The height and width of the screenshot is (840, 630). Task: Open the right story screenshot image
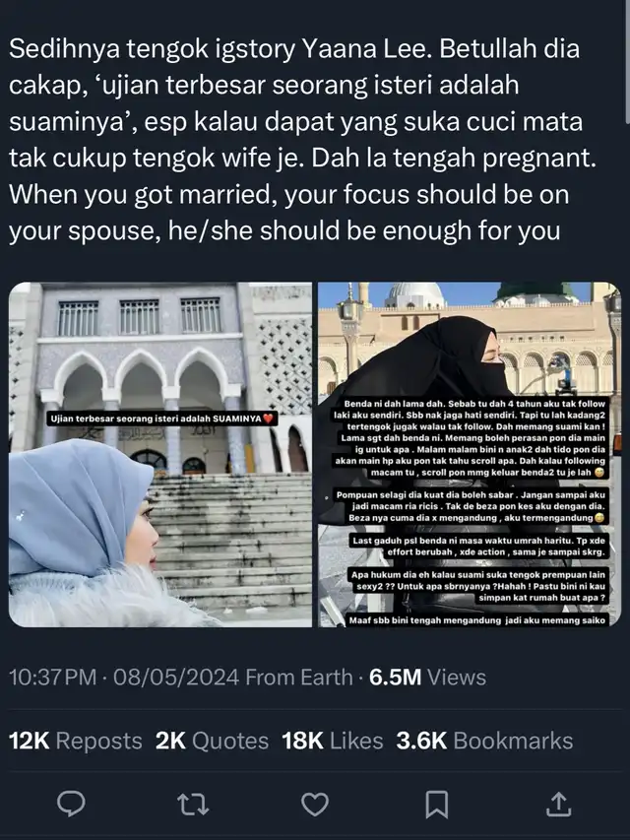pos(470,454)
